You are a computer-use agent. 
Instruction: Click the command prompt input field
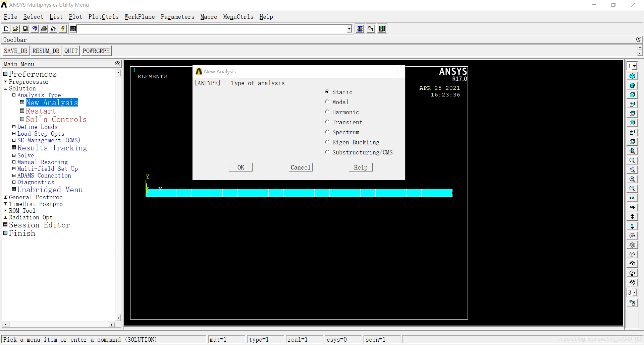point(212,29)
